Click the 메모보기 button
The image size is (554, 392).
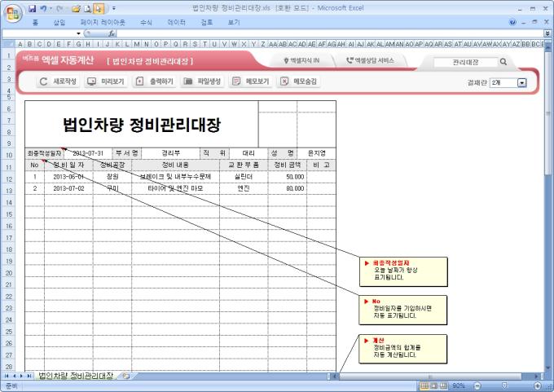251,81
